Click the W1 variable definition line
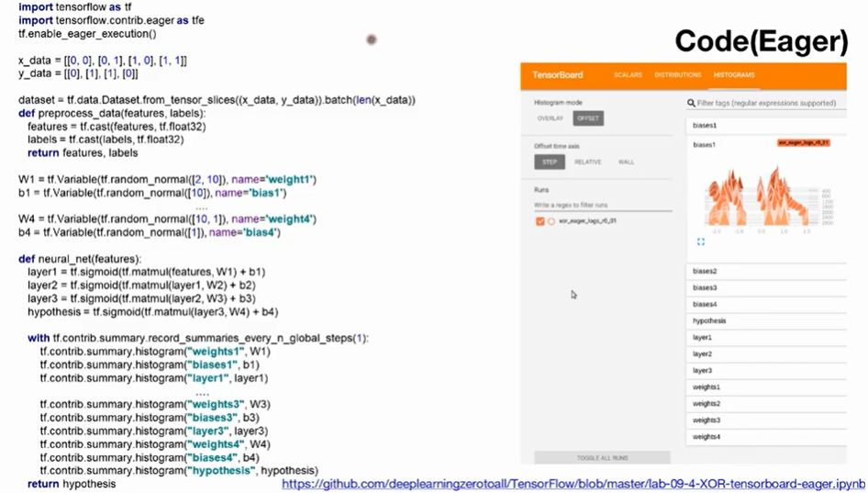 pyautogui.click(x=167, y=179)
